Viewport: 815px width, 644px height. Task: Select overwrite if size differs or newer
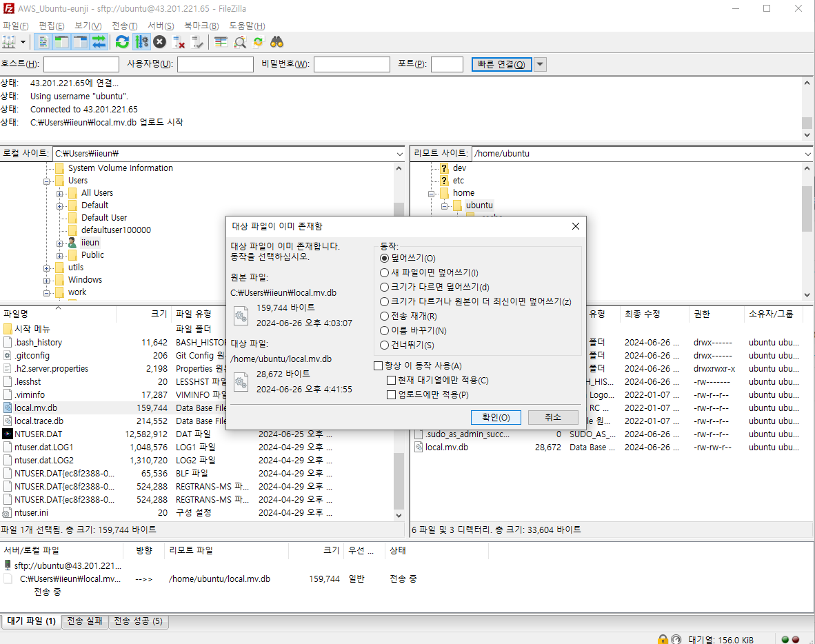(x=384, y=301)
